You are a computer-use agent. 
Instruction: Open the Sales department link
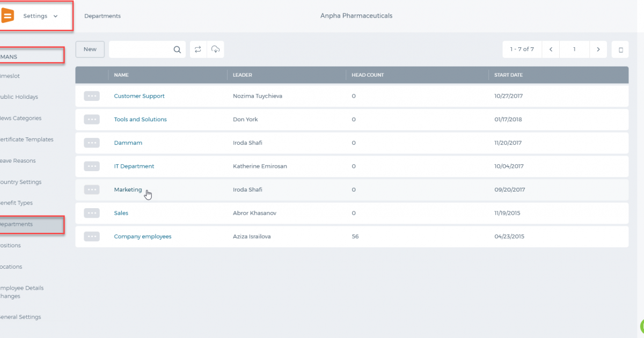(121, 213)
